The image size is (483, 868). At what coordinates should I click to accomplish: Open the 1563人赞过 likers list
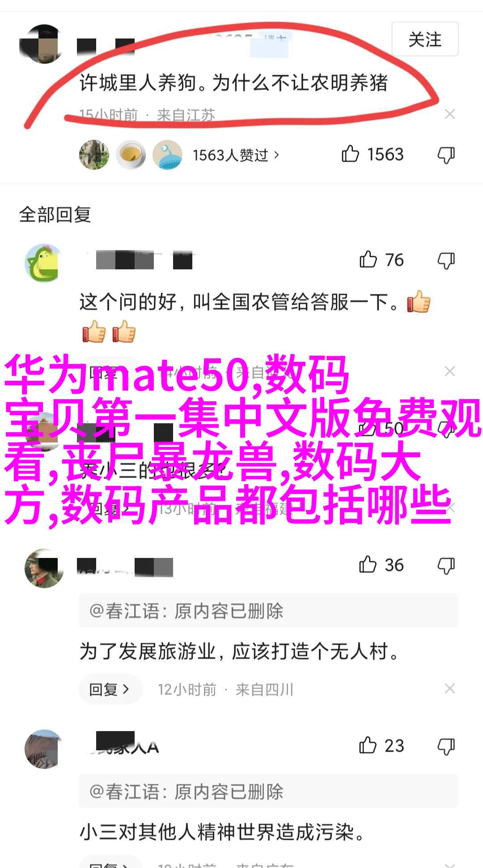coord(236,155)
